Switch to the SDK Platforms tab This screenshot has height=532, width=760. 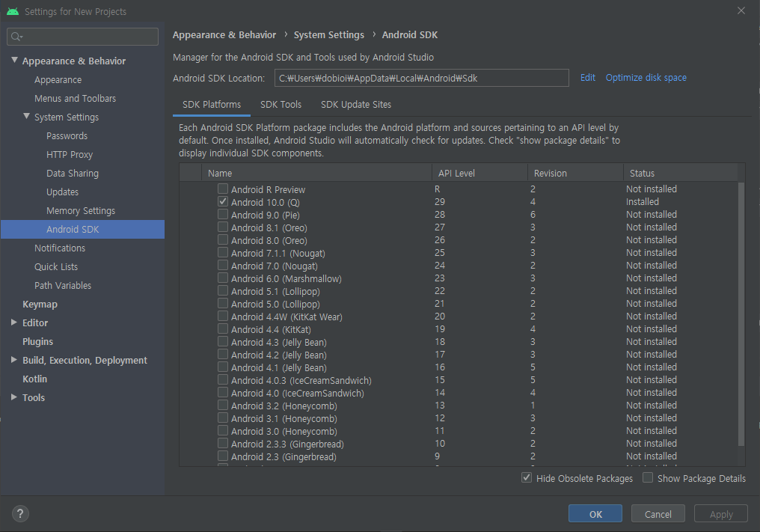(212, 105)
